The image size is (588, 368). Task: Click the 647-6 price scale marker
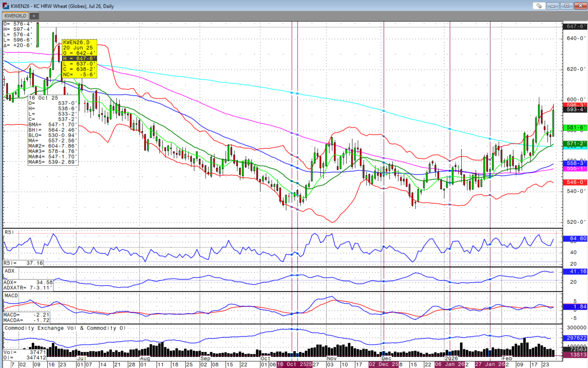(x=575, y=26)
